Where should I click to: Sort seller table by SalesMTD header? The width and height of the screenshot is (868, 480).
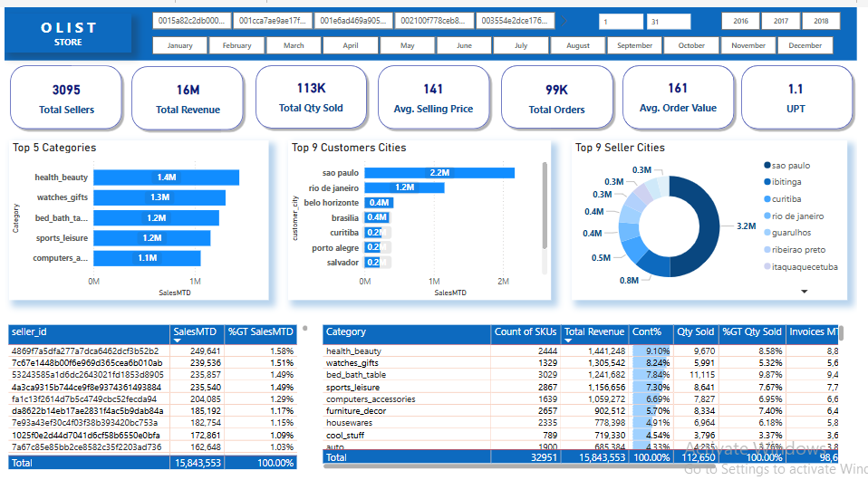pyautogui.click(x=197, y=332)
